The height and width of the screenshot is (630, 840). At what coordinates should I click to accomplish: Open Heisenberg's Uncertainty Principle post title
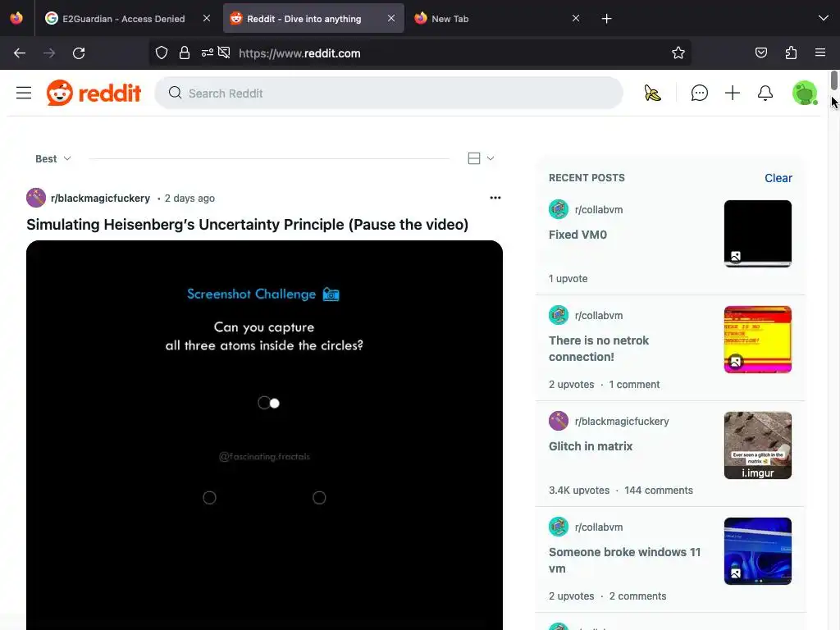[x=248, y=225]
